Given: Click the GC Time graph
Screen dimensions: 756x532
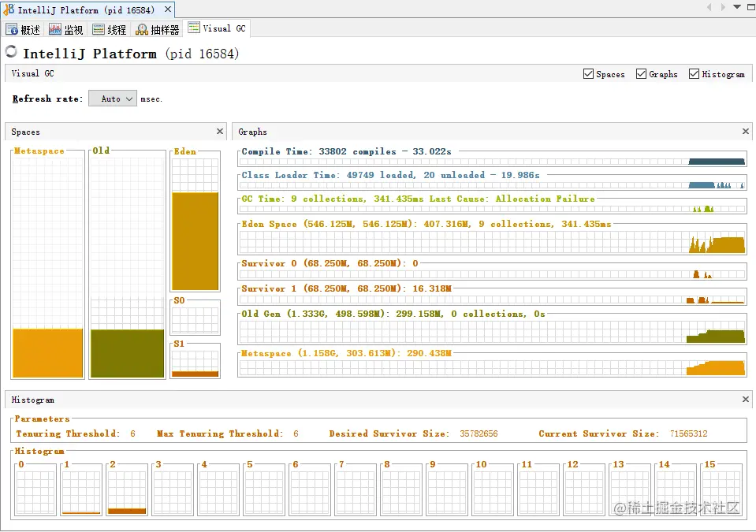Looking at the screenshot, I should [492, 209].
